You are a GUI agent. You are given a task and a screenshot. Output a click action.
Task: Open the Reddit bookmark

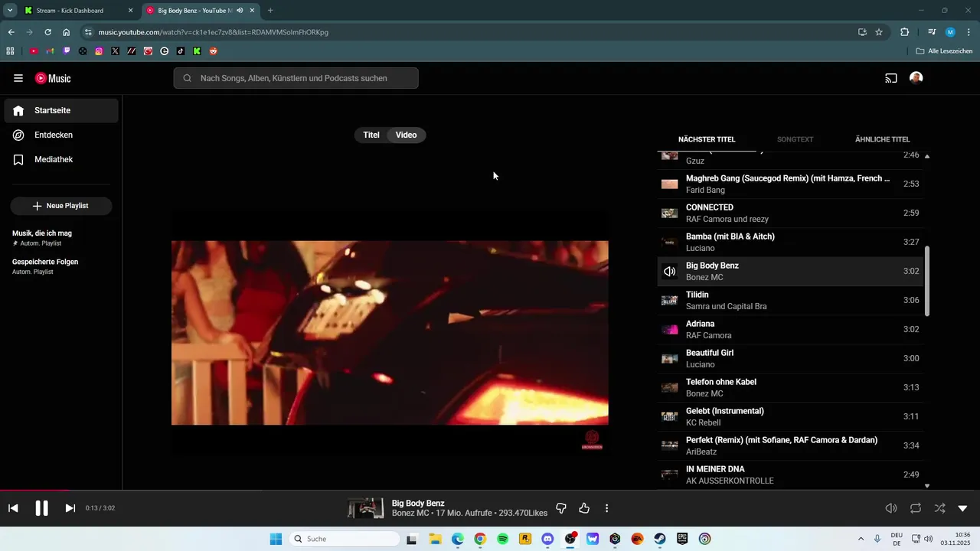coord(213,51)
